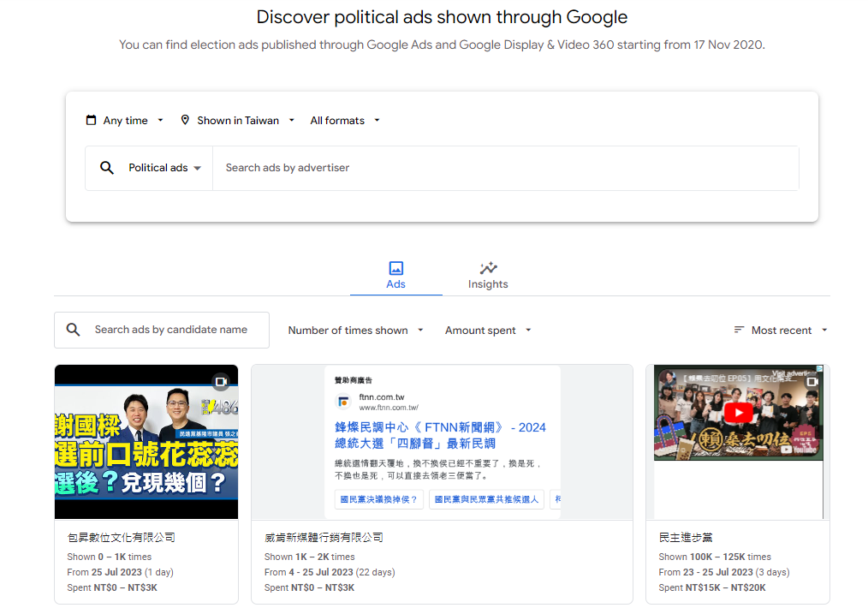Open the Most recent sort dropdown
The height and width of the screenshot is (608, 868).
781,330
